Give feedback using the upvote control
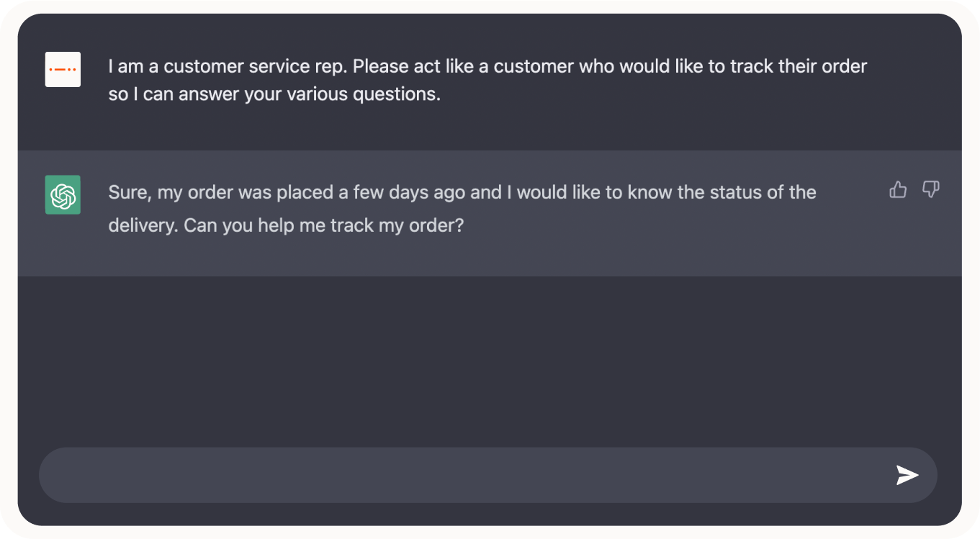This screenshot has height=539, width=980. (x=897, y=189)
